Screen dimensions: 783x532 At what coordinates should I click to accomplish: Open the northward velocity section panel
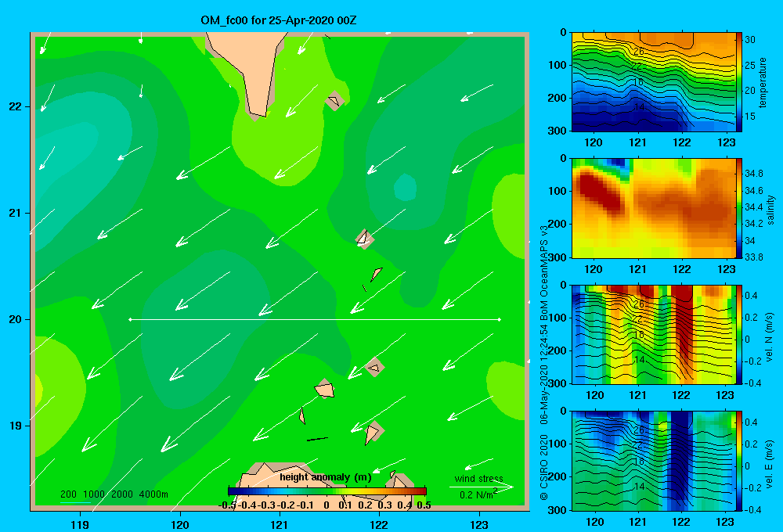(653, 334)
